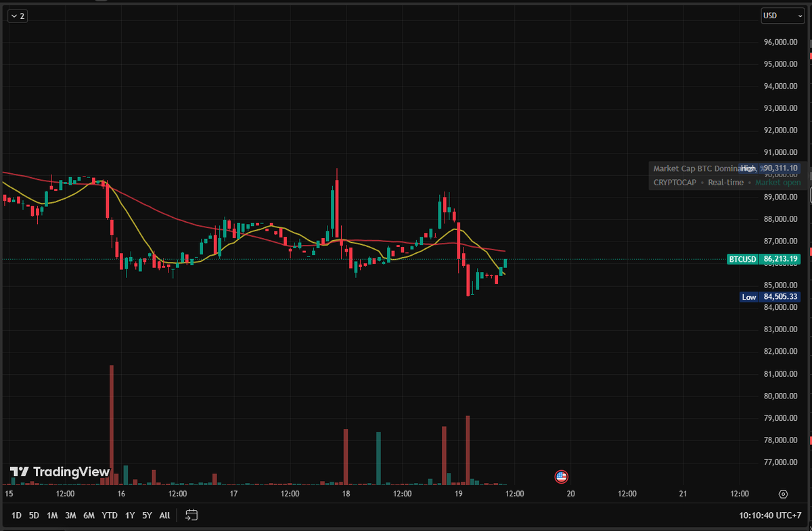Open chart settings gear icon

(x=784, y=494)
